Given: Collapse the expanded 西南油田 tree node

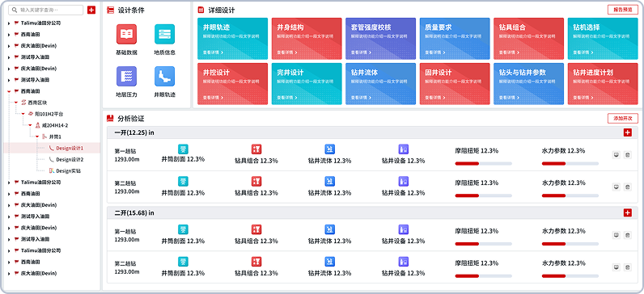Looking at the screenshot, I should (9, 91).
